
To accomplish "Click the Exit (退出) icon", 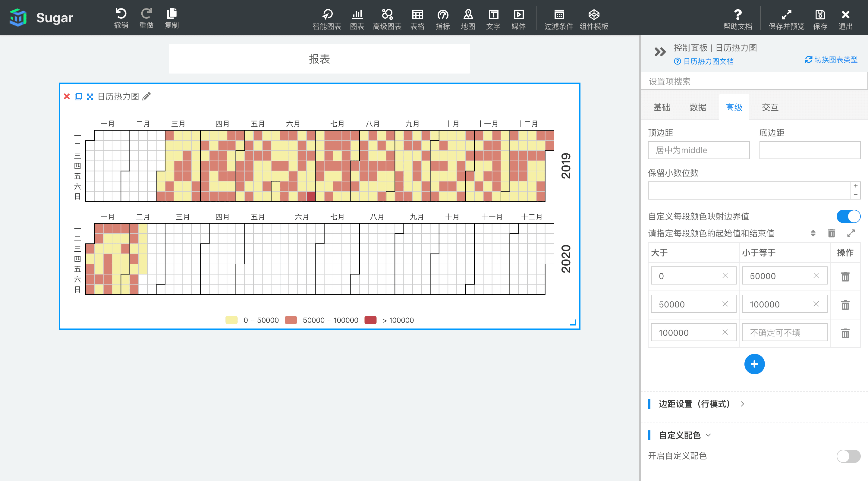I will [x=845, y=14].
